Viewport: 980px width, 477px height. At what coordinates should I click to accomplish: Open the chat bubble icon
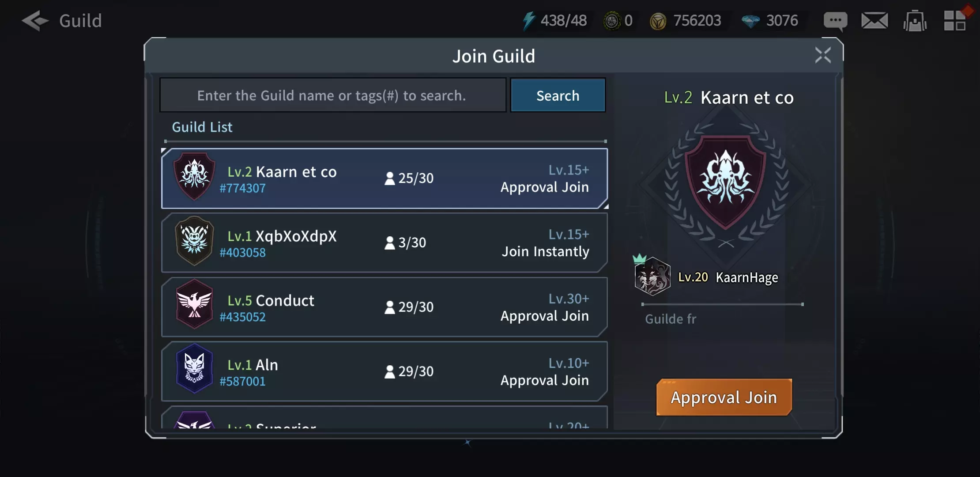coord(835,21)
